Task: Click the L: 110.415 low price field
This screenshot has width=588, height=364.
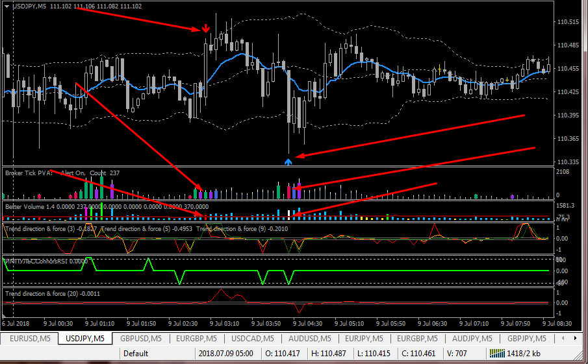Action: tap(374, 354)
